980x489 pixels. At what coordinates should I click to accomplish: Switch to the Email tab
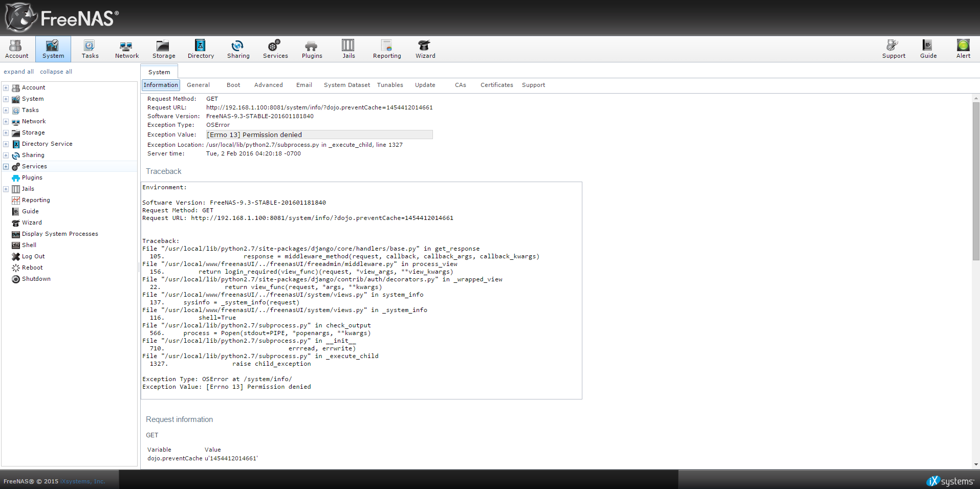(x=304, y=85)
